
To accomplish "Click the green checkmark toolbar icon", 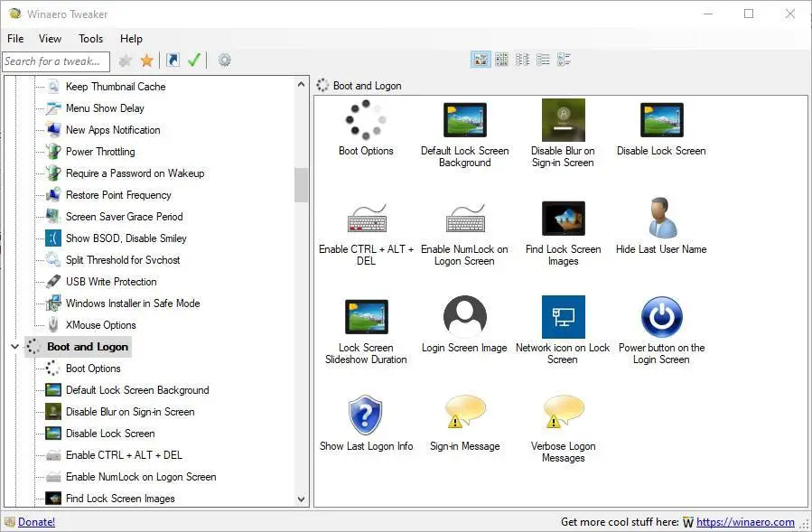I will (194, 61).
